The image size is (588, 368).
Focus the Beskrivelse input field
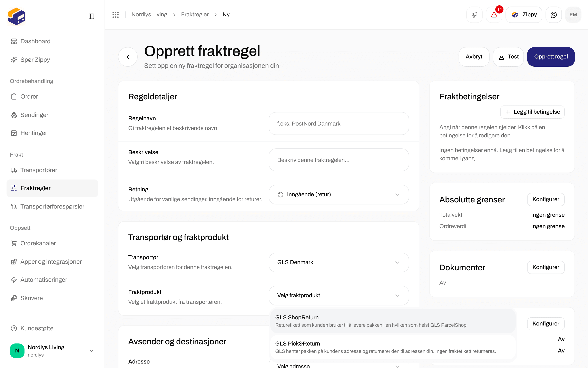[339, 160]
